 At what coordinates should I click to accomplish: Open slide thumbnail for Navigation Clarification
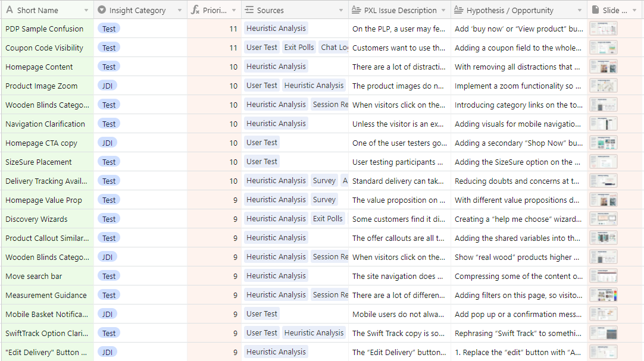tap(604, 124)
